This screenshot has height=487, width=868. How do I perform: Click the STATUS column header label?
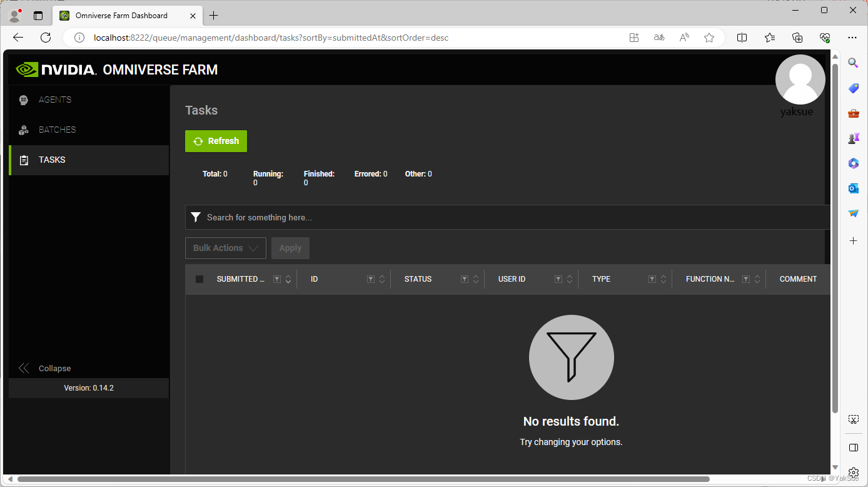(418, 279)
